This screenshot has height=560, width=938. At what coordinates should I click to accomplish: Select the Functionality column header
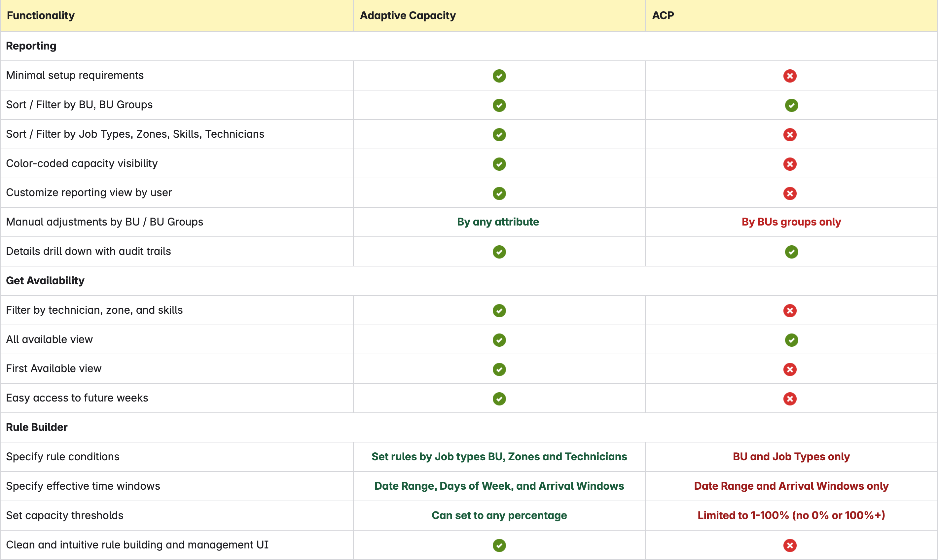41,16
